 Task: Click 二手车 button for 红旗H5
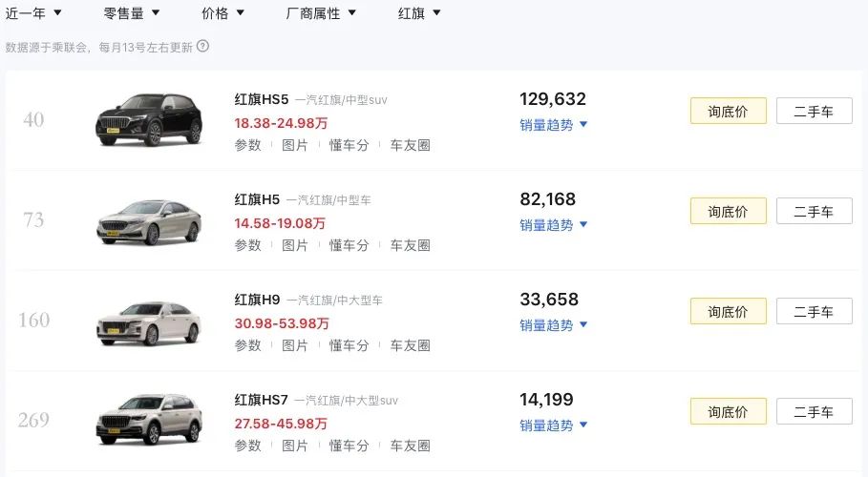[814, 212]
